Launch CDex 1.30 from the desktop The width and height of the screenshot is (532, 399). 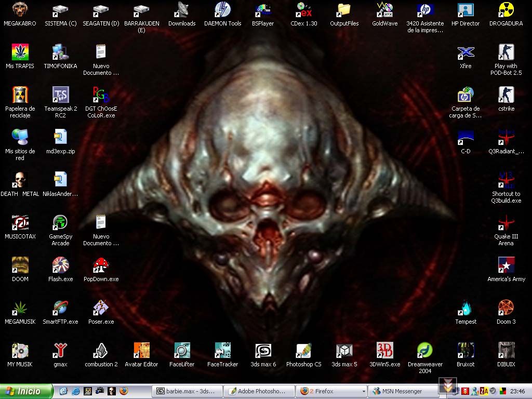(x=303, y=9)
